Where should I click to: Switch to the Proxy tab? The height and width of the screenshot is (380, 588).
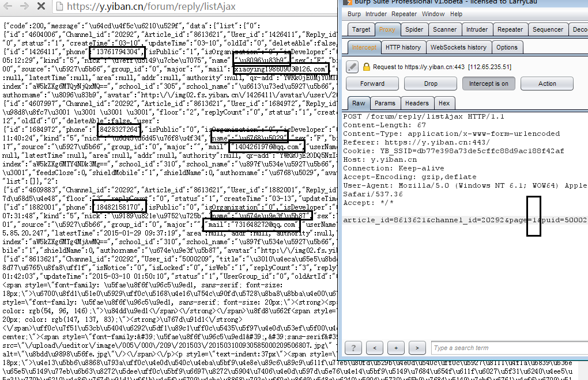click(x=387, y=29)
